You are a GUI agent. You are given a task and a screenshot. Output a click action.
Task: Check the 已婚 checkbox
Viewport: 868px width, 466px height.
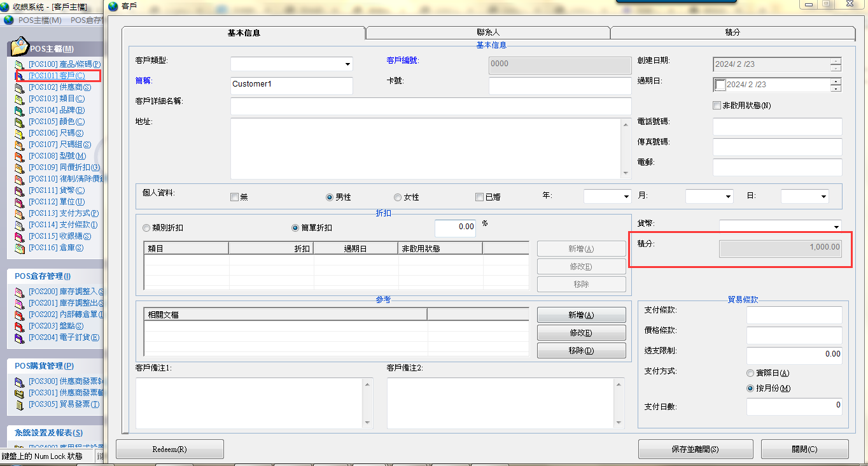(x=480, y=197)
